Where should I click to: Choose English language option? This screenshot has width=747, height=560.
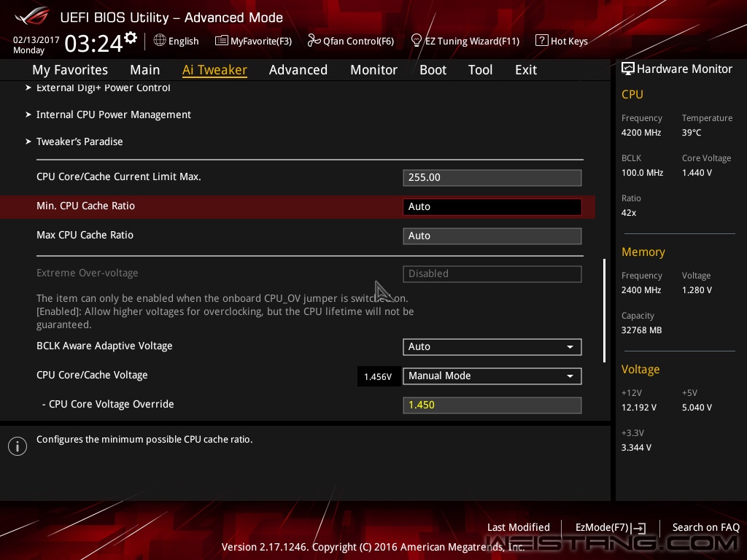click(x=183, y=42)
